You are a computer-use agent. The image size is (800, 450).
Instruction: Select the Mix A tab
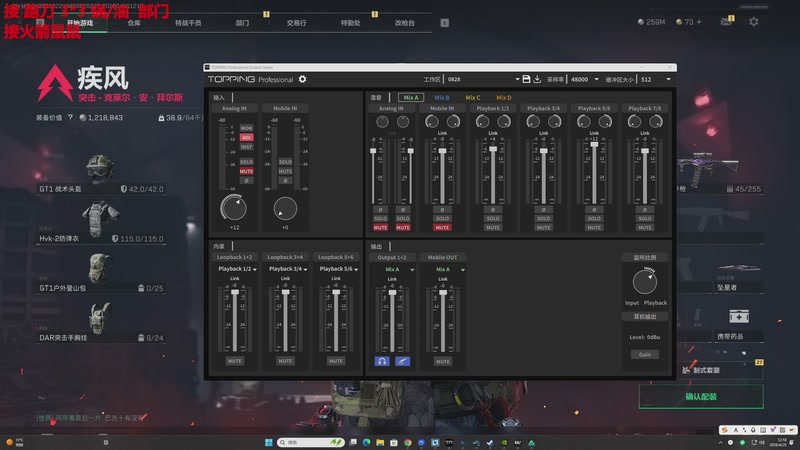411,97
